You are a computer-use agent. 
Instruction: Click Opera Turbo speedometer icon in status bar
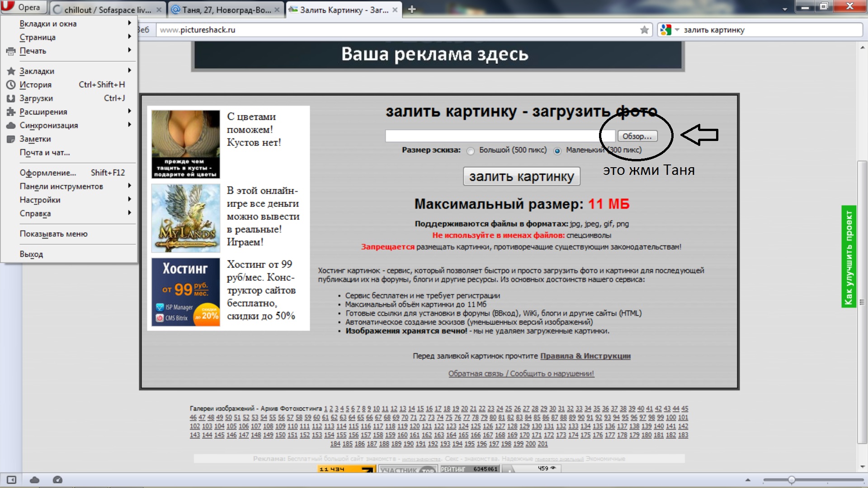click(x=57, y=480)
